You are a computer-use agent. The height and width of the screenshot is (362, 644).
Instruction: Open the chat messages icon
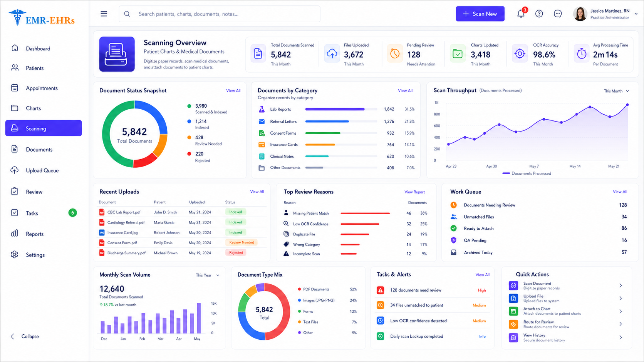point(558,14)
